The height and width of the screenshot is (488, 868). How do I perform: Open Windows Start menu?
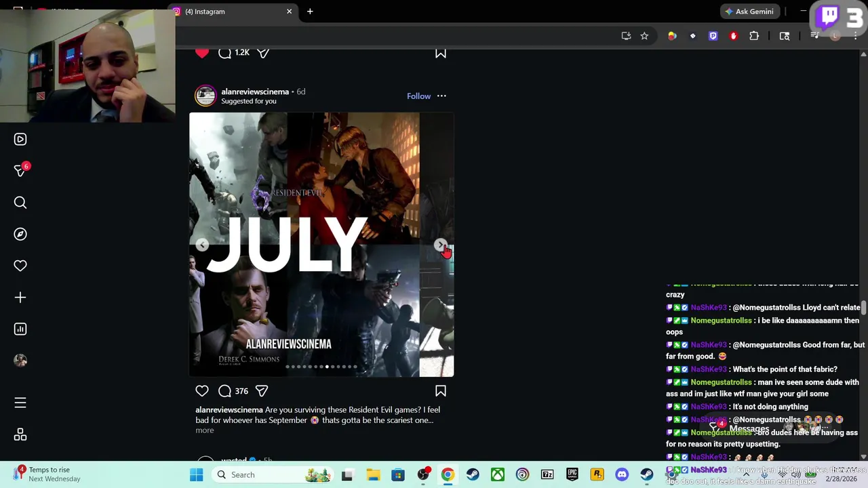click(x=197, y=474)
